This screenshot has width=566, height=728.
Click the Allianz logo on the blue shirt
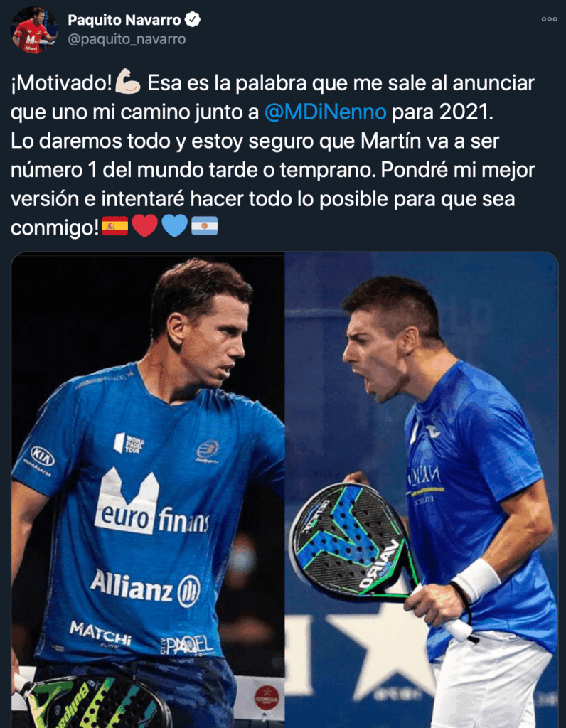[x=145, y=588]
